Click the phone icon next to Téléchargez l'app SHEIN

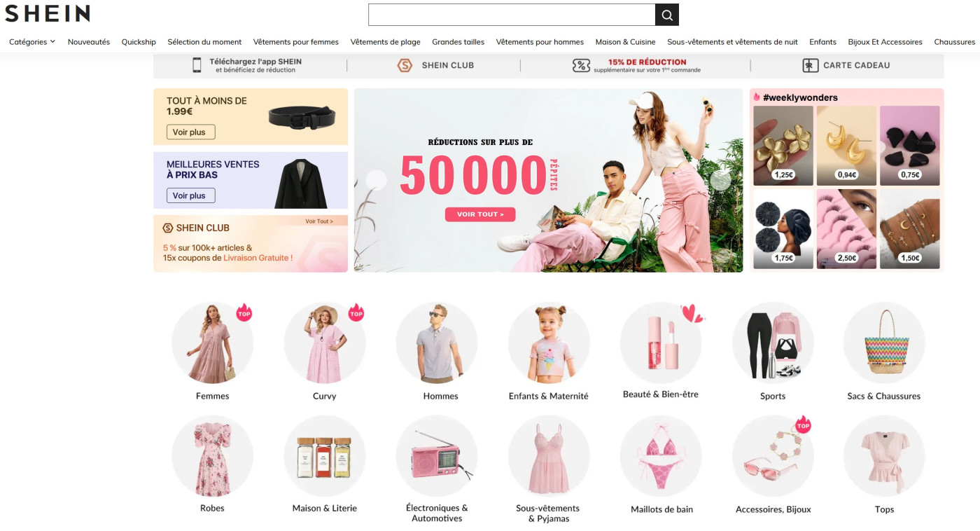tap(195, 64)
